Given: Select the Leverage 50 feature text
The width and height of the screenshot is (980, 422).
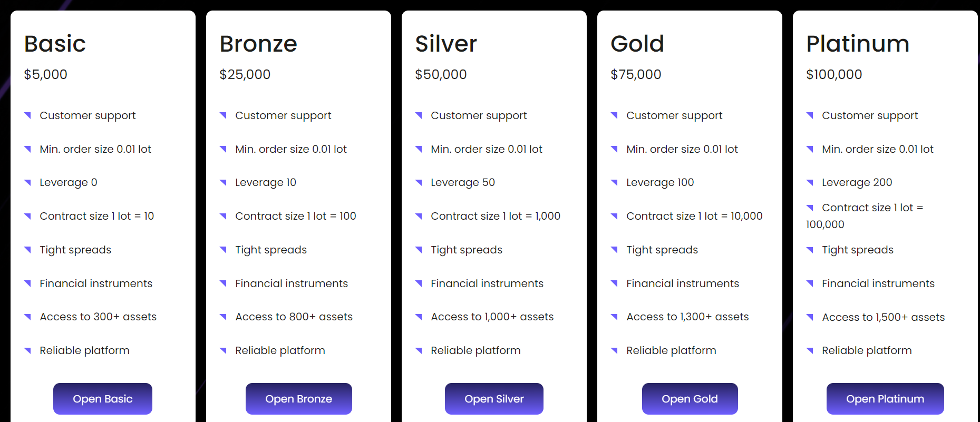Looking at the screenshot, I should click(462, 182).
